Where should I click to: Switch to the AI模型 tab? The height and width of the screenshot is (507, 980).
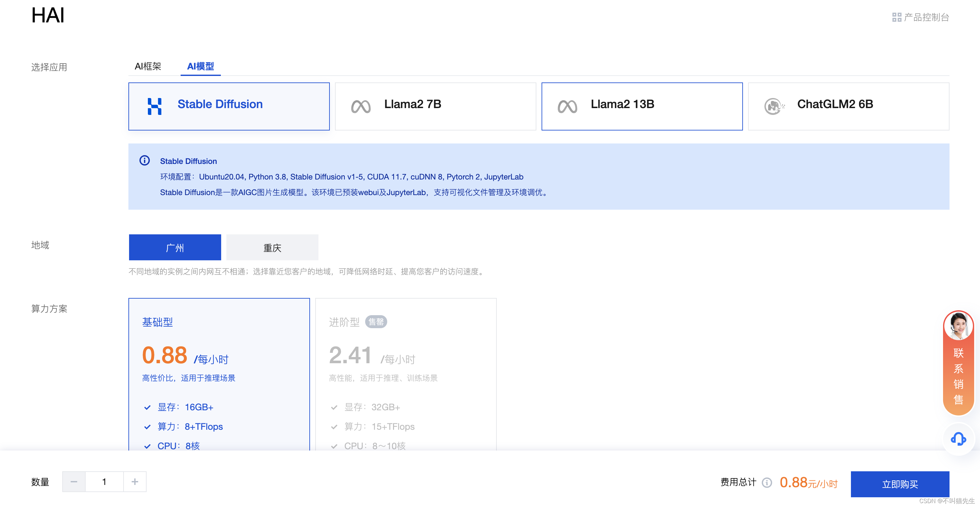pyautogui.click(x=200, y=66)
